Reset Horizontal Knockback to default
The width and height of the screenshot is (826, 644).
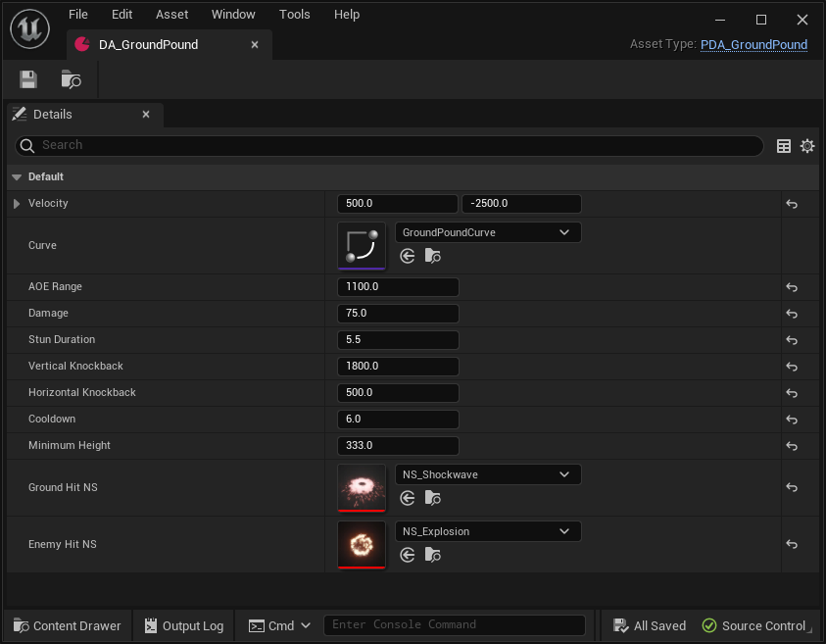(792, 393)
